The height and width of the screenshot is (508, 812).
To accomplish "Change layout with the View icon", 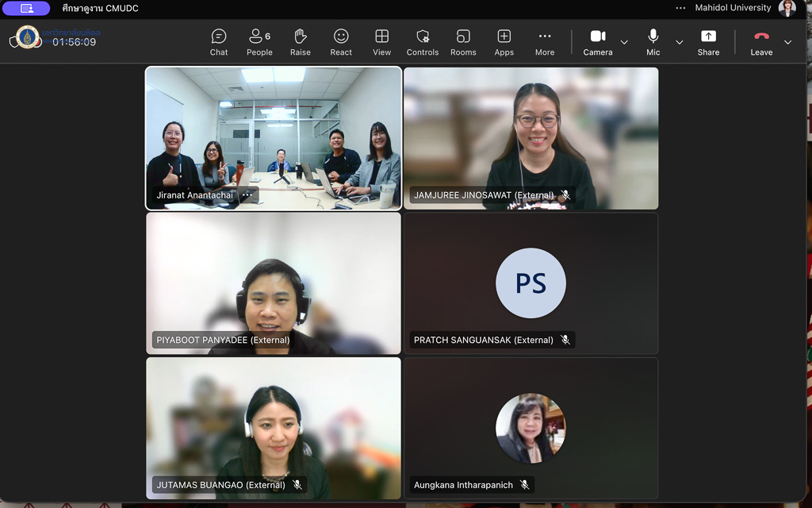I will pos(381,42).
